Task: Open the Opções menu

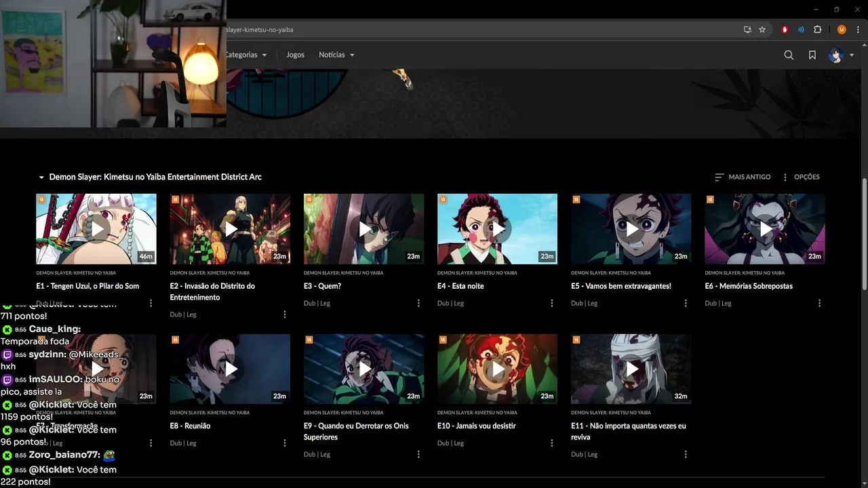Action: tap(801, 177)
